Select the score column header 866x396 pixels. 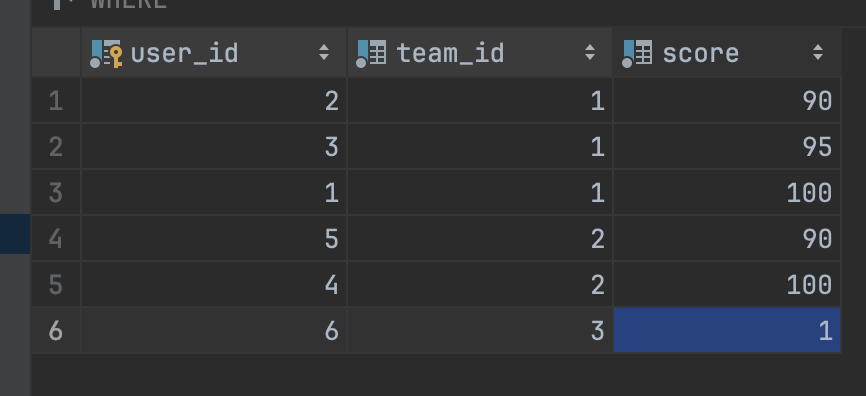click(x=727, y=53)
